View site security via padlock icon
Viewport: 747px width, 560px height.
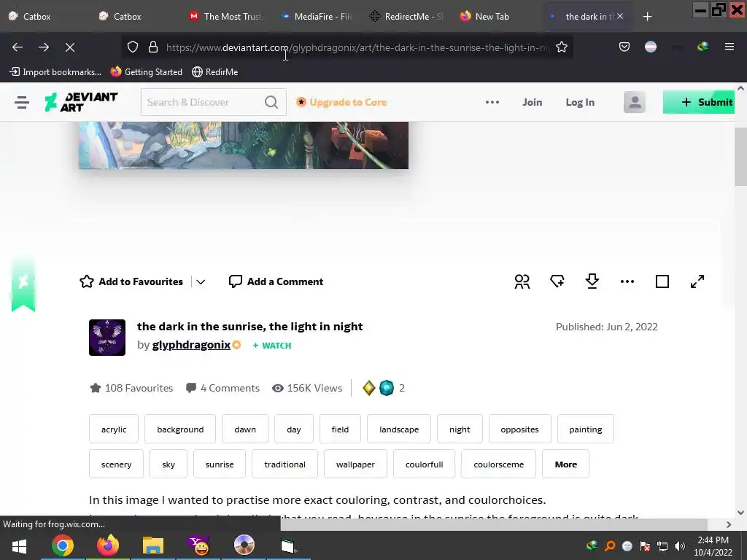pyautogui.click(x=153, y=47)
